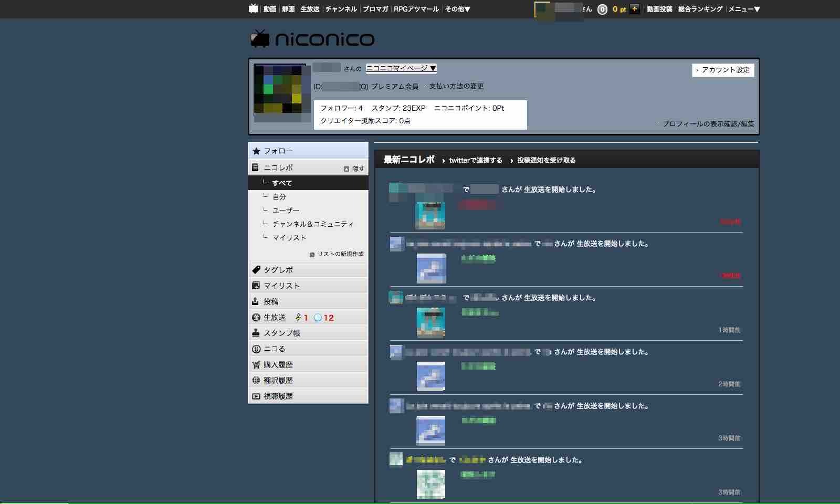The height and width of the screenshot is (504, 840).
Task: Go to 動画投稿 in the top bar
Action: (x=659, y=9)
